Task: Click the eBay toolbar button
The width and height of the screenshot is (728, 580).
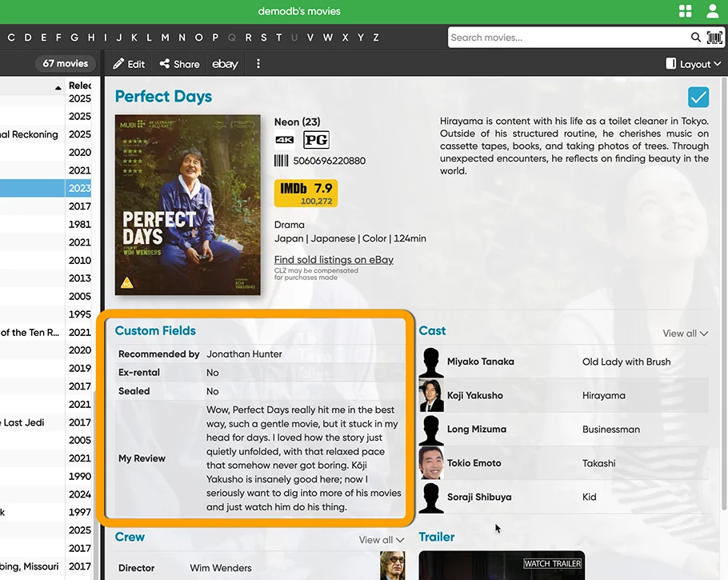Action: pos(225,64)
